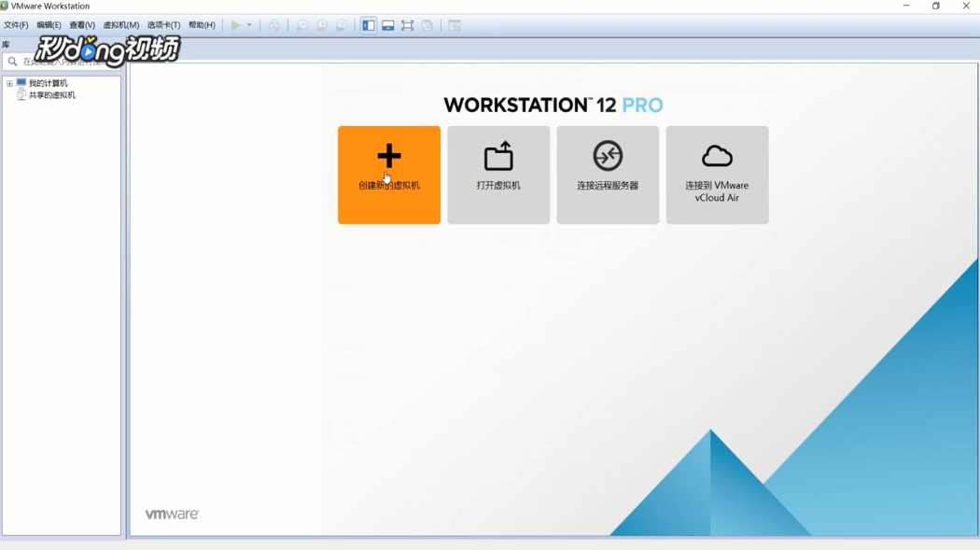The height and width of the screenshot is (550, 980).
Task: Click the revert to snapshot toolbar icon
Action: 321,25
